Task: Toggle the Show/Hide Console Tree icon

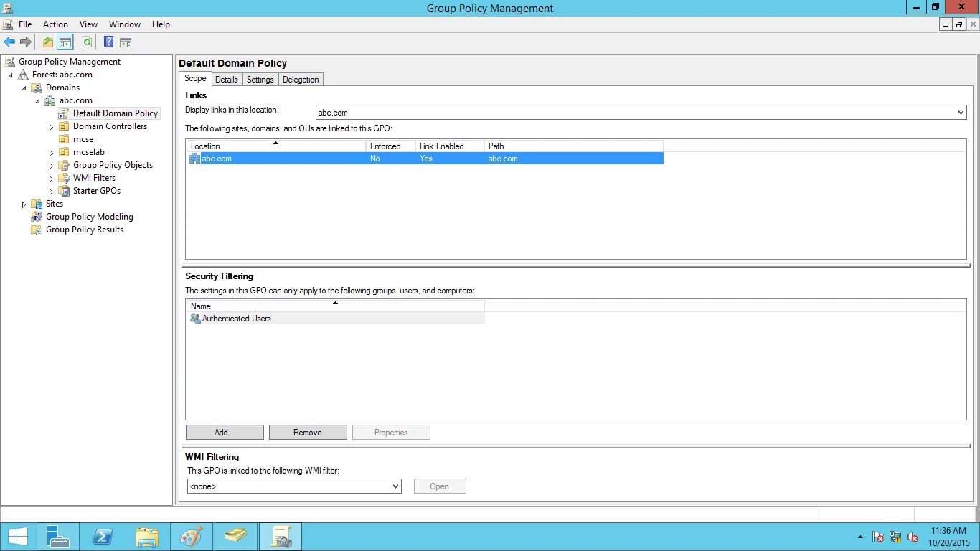Action: (x=65, y=42)
